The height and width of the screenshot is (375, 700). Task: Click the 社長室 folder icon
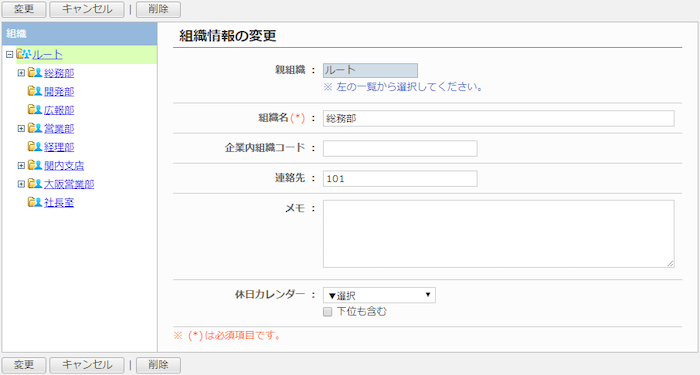(35, 202)
